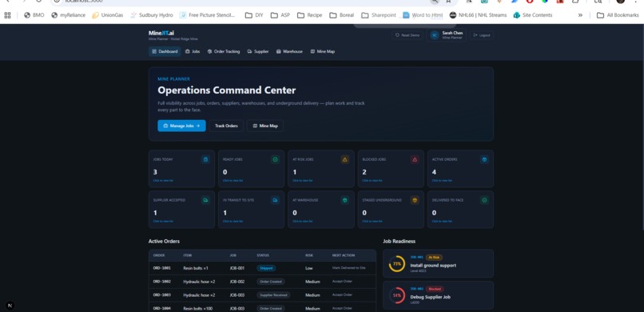
Task: Expand the Recipe bookmarks folder
Action: click(310, 15)
